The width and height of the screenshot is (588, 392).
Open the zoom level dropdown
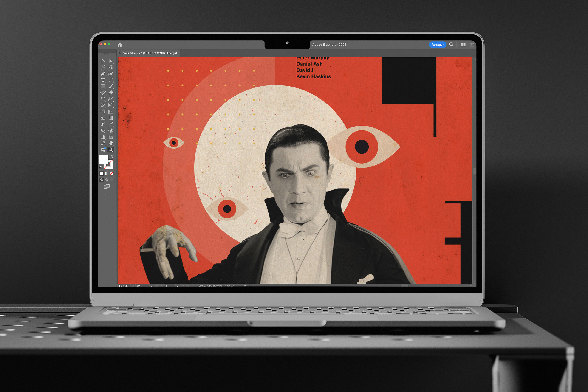[x=133, y=286]
